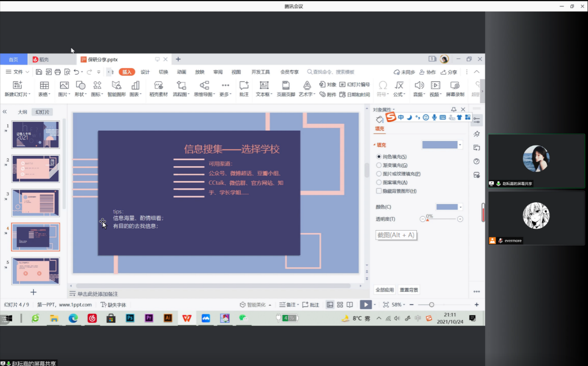Select 图案填充 pattern fill option

point(379,182)
